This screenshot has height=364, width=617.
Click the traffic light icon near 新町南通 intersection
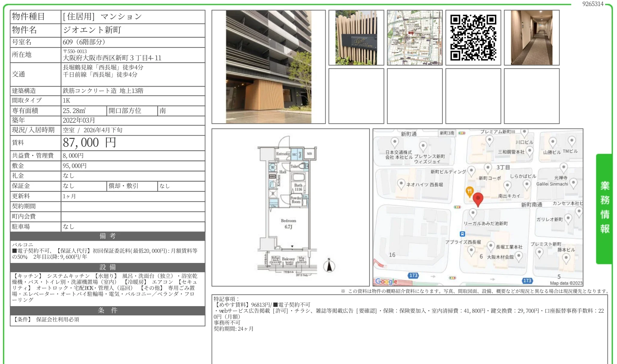coord(457,207)
